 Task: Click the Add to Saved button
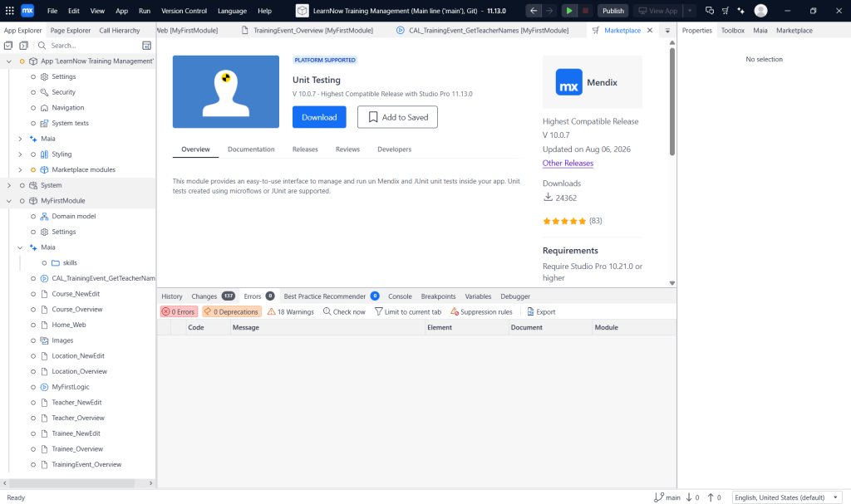click(x=397, y=117)
